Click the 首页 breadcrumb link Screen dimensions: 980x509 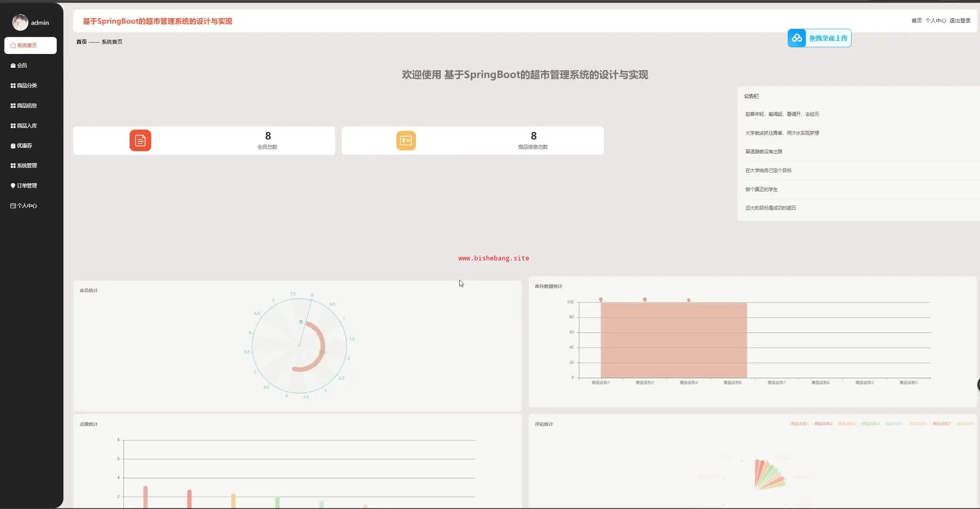(82, 42)
